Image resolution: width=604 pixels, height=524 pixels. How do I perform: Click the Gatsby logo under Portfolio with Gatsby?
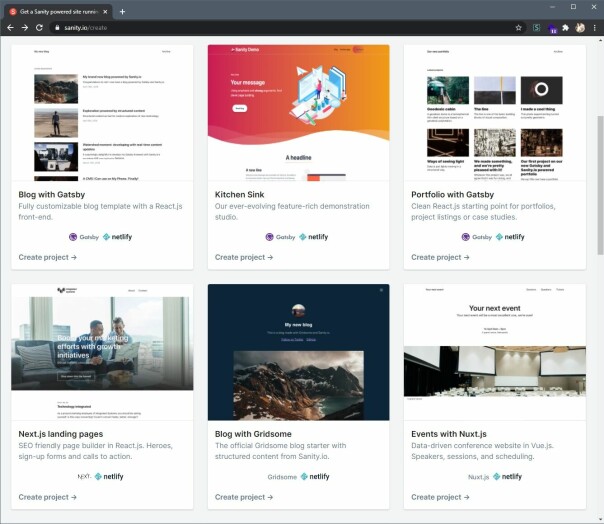pos(476,237)
